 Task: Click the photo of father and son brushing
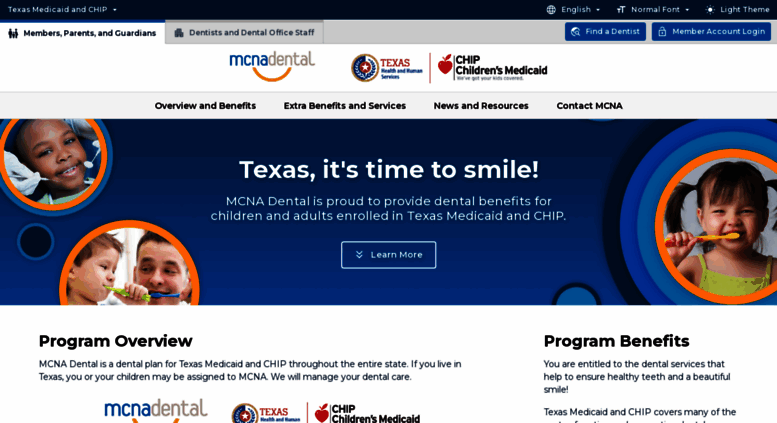pos(129,265)
